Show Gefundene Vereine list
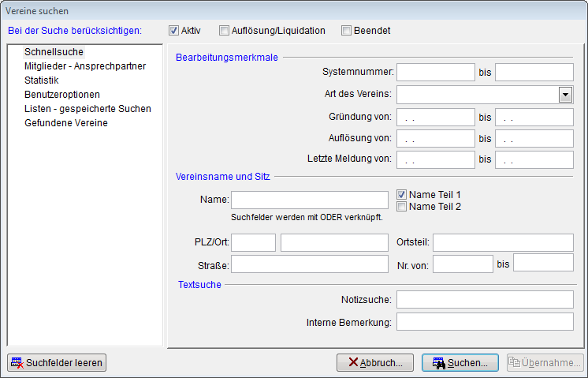The width and height of the screenshot is (588, 378). [65, 123]
